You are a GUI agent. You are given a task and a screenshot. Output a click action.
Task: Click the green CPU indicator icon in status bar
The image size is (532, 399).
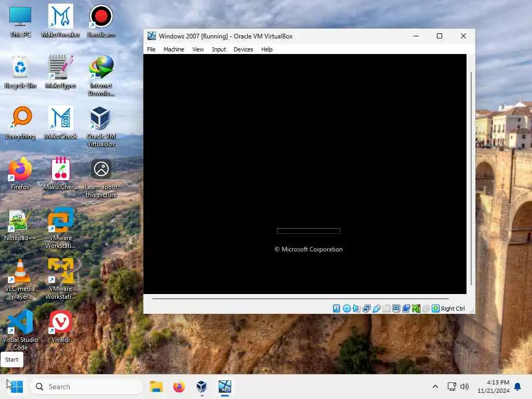point(416,309)
